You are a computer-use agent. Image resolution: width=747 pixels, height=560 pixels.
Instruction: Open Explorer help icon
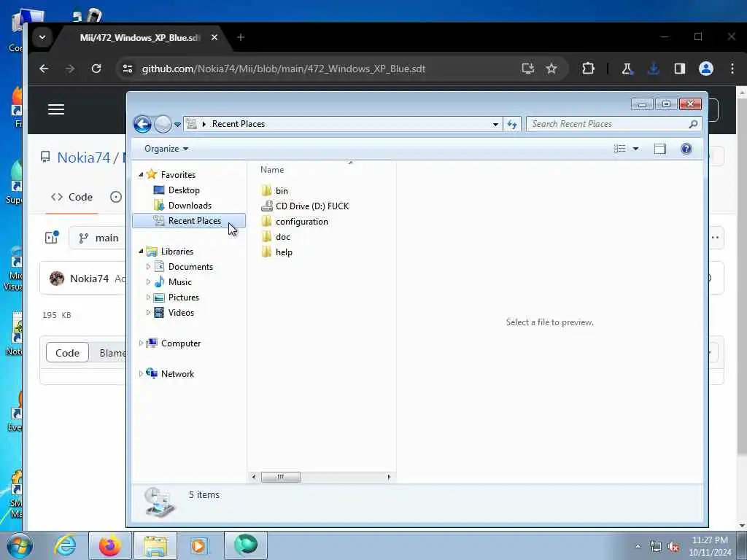(686, 149)
